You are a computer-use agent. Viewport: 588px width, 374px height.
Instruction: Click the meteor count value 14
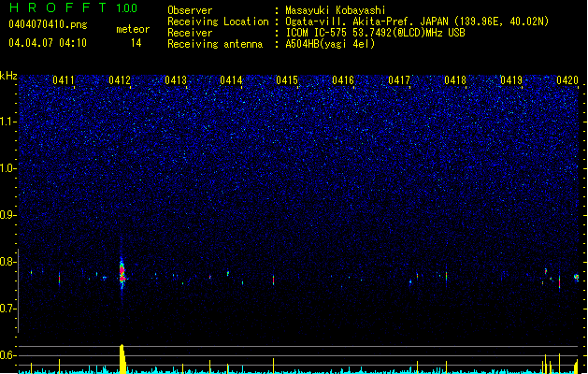[136, 43]
